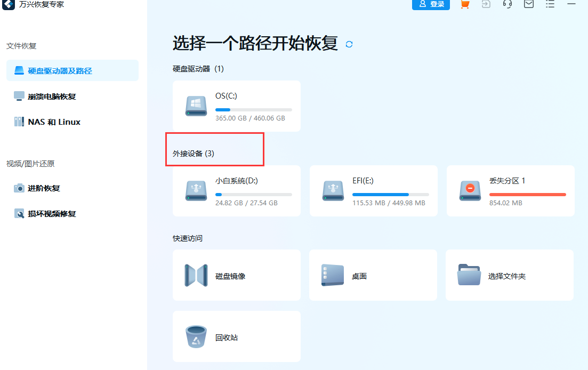Click the OS(C:) drive usage bar

point(254,110)
